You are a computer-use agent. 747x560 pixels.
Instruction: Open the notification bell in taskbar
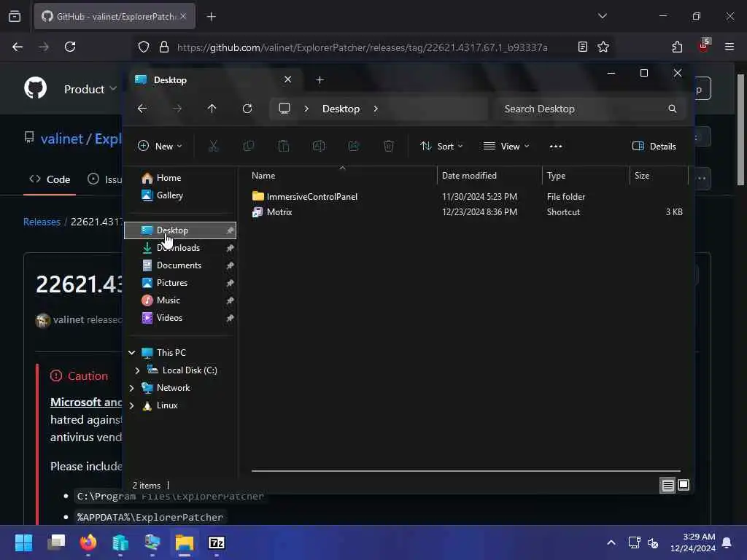[727, 542]
